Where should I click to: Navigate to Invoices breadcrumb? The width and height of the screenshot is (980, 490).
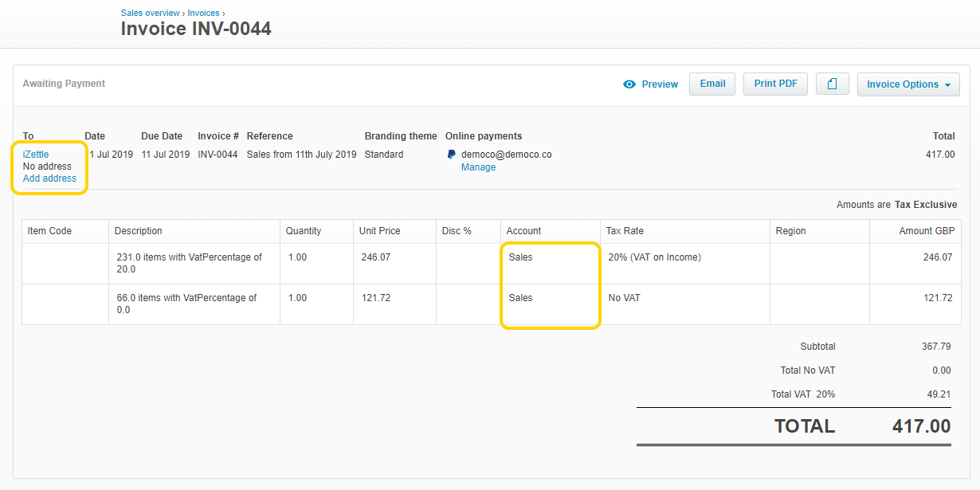tap(203, 13)
